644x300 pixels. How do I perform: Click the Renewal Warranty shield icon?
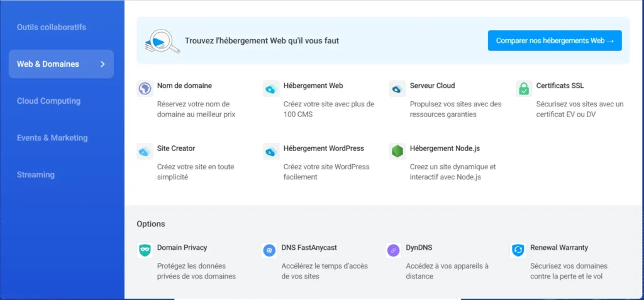pos(518,250)
